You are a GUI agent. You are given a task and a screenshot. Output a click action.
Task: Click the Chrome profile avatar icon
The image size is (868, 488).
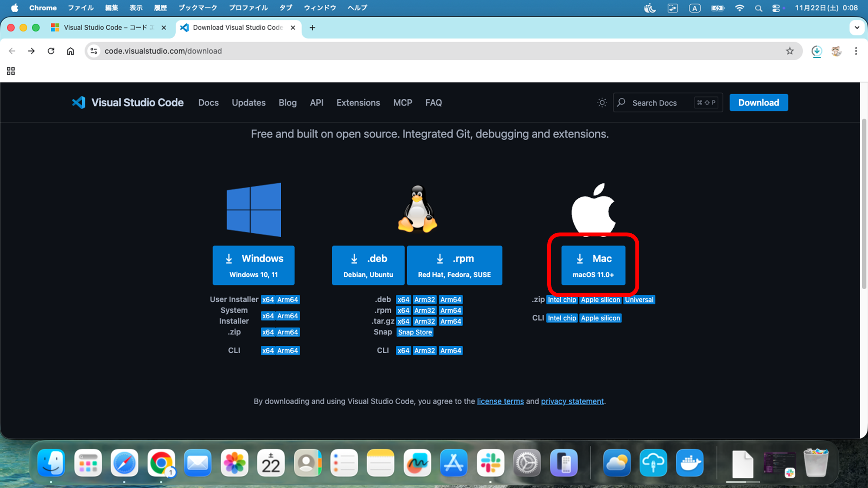tap(836, 51)
